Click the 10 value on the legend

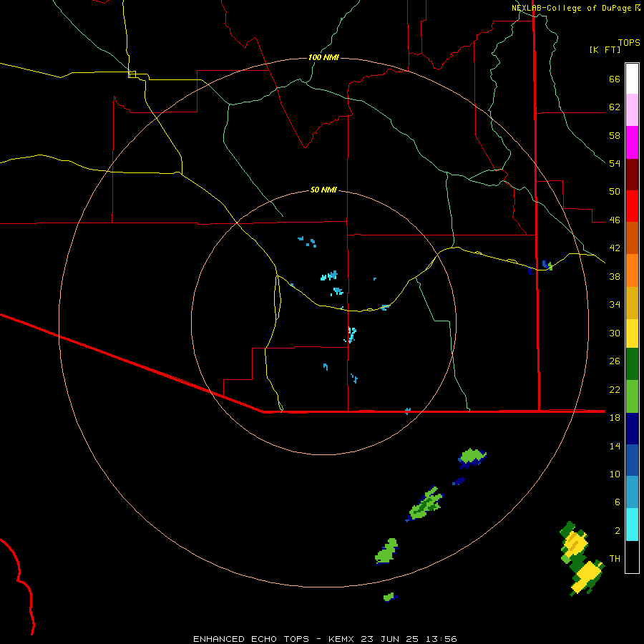point(615,474)
